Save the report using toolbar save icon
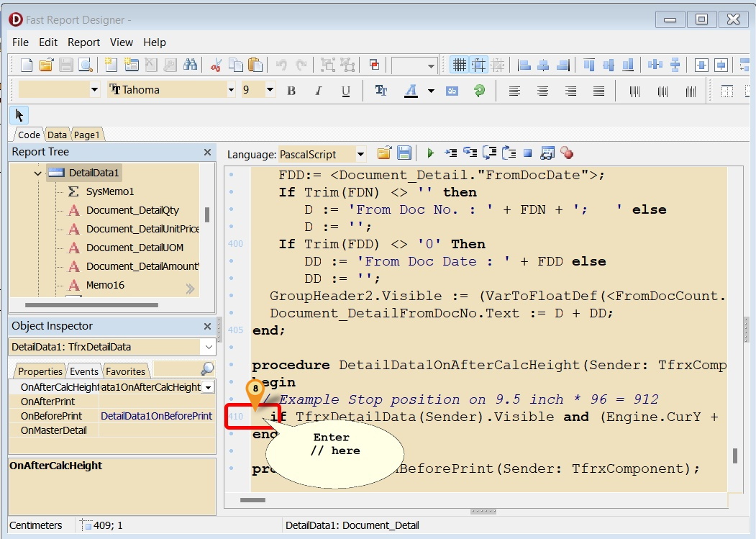The height and width of the screenshot is (539, 756). [64, 64]
